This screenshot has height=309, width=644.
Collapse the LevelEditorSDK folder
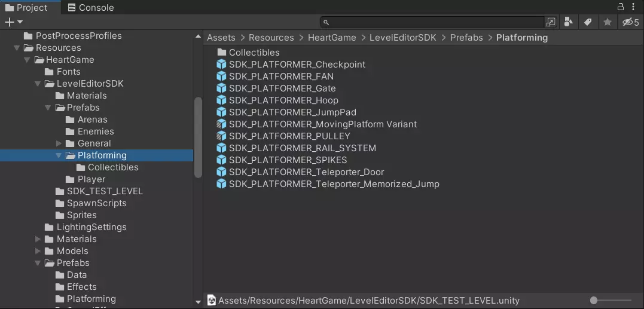point(38,84)
